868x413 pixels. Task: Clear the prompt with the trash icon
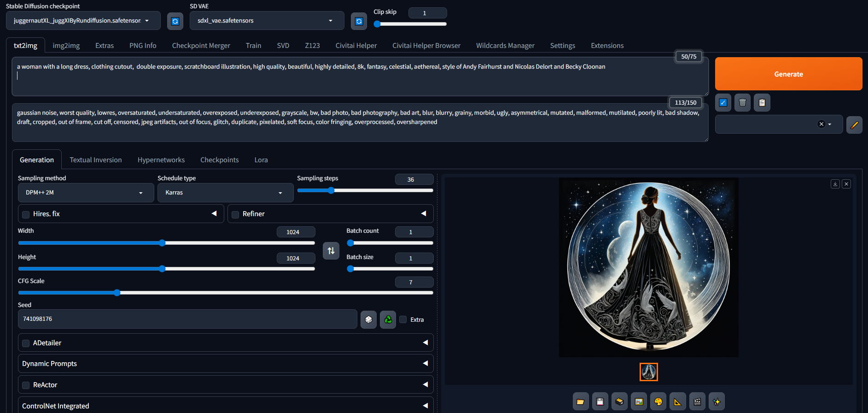pos(742,103)
